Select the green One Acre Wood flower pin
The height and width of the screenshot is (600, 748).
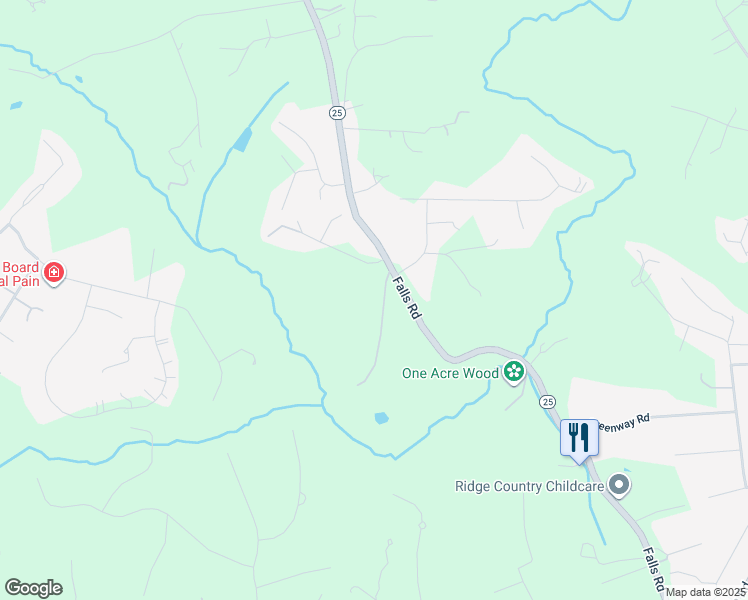click(514, 372)
